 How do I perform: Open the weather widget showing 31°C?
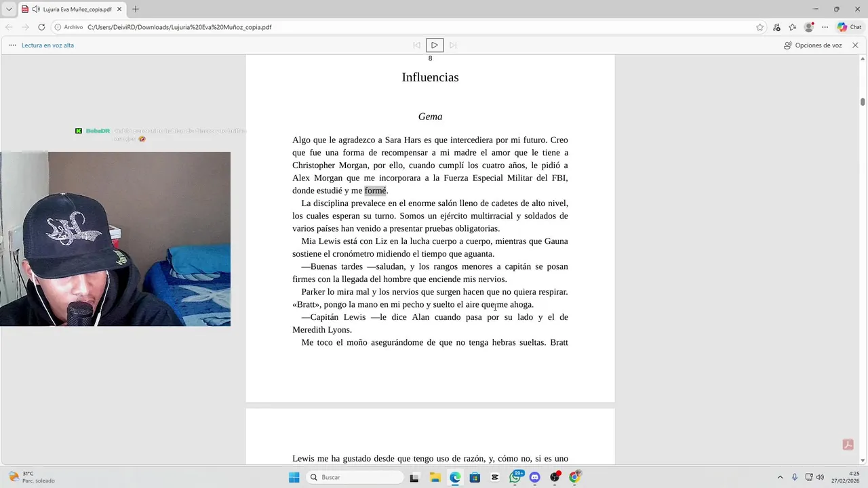tap(31, 477)
